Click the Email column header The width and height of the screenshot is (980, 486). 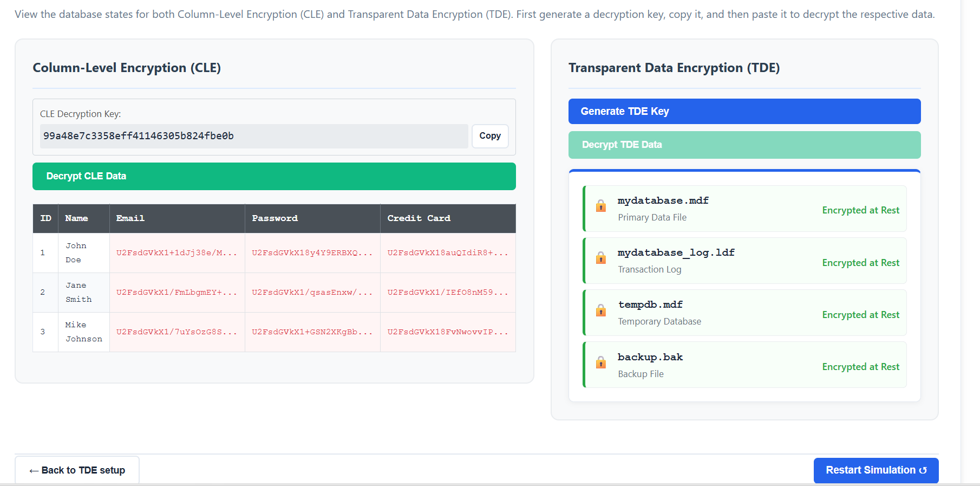tap(130, 218)
